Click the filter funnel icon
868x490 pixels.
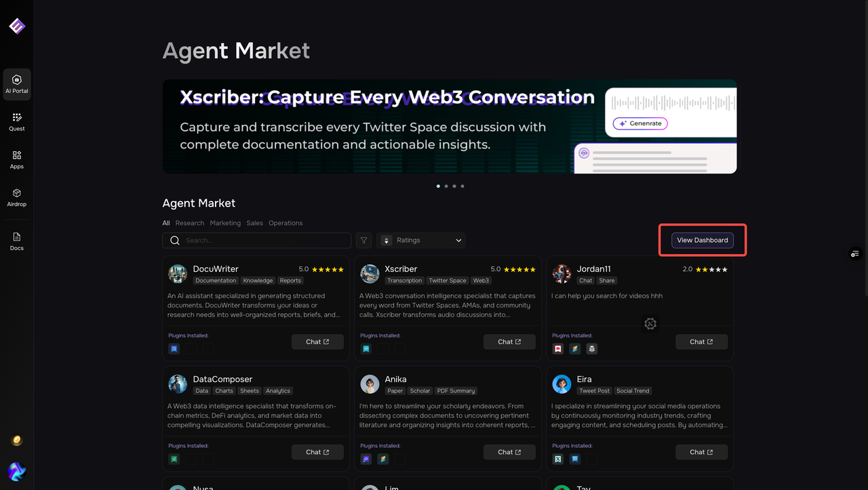click(364, 241)
